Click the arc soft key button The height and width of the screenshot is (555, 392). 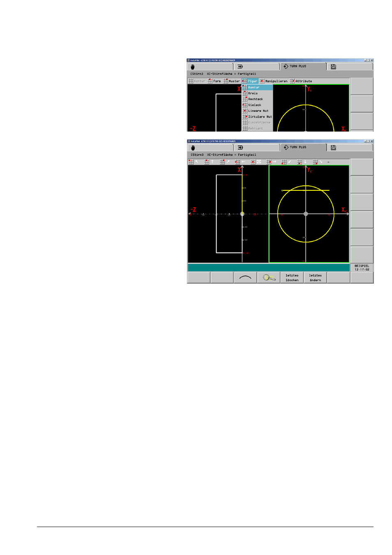(x=245, y=278)
